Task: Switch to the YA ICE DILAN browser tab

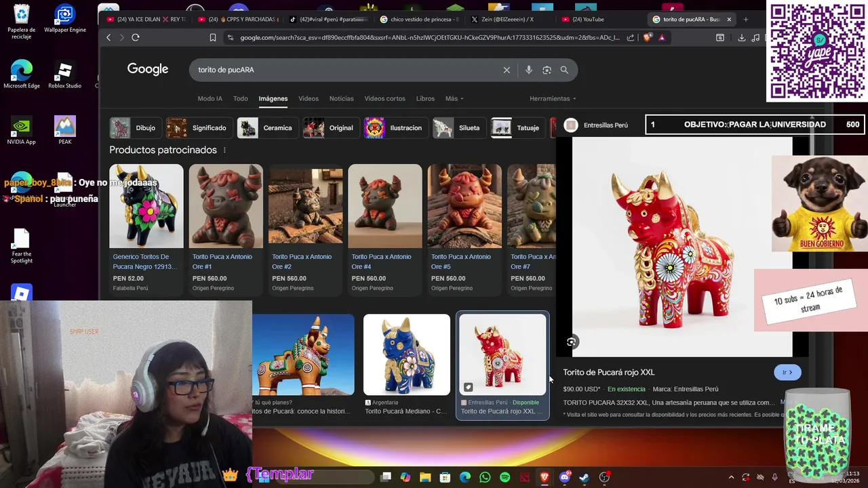Action: click(x=146, y=19)
